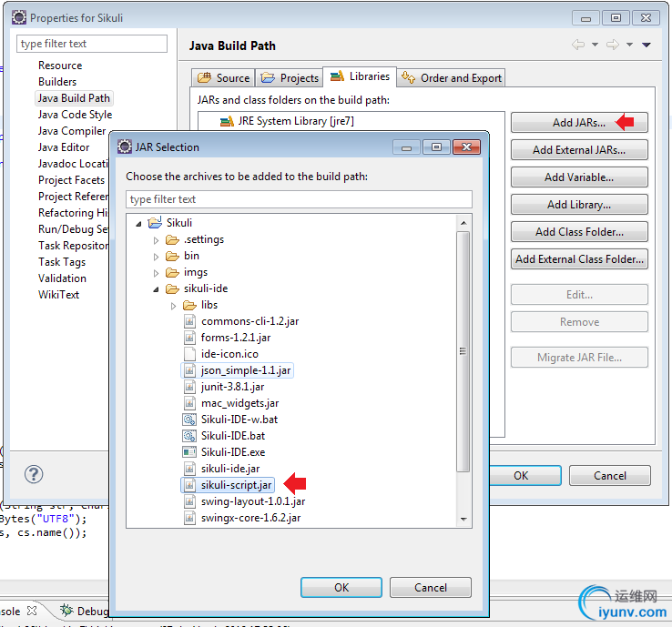Screen dimensions: 672x627
Task: Open the Order and Export tab
Action: tap(452, 78)
